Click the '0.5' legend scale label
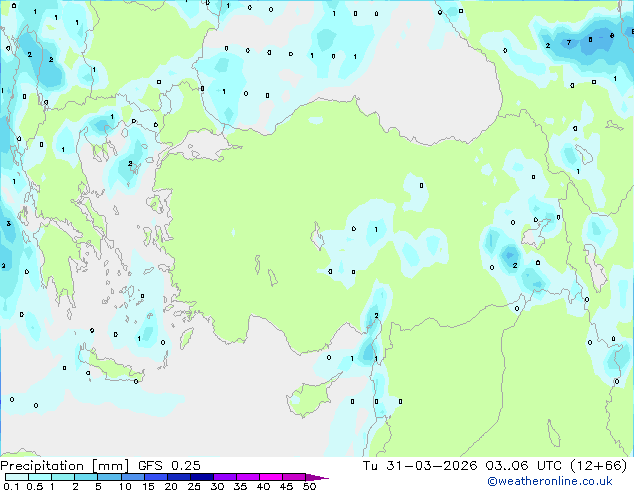The height and width of the screenshot is (490, 634). [x=35, y=486]
